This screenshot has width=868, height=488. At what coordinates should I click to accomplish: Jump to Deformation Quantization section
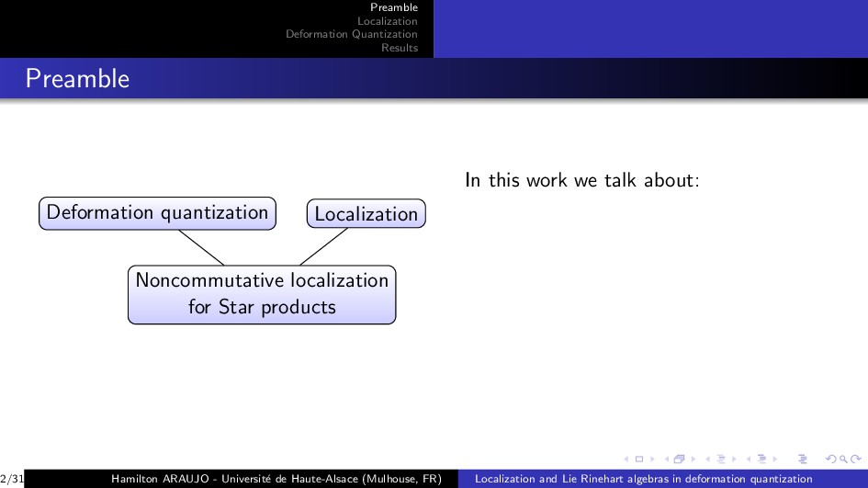coord(352,34)
